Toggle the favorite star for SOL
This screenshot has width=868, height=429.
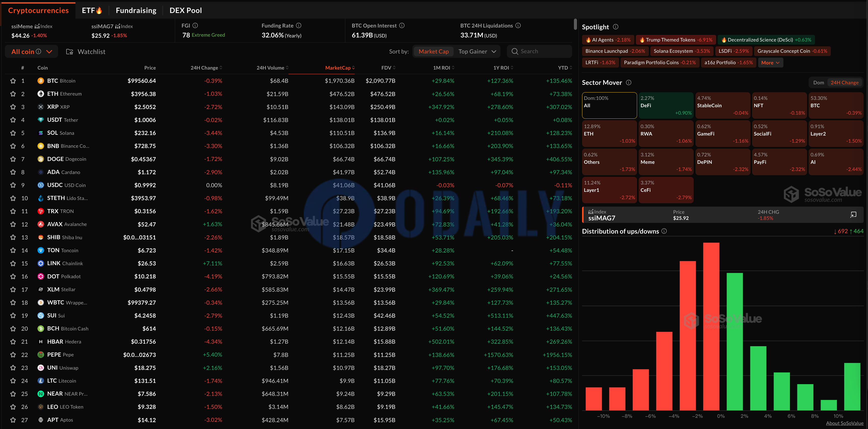[13, 133]
